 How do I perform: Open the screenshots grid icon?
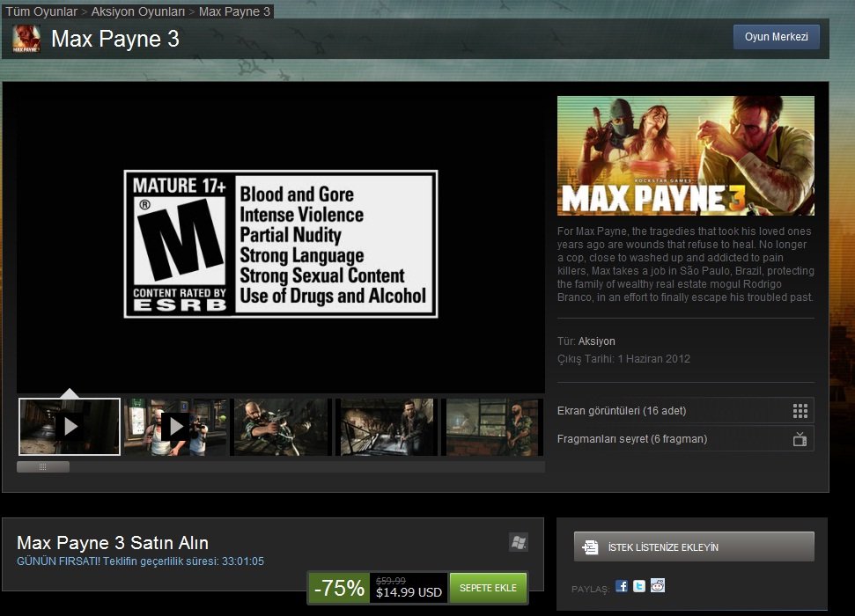click(x=800, y=411)
